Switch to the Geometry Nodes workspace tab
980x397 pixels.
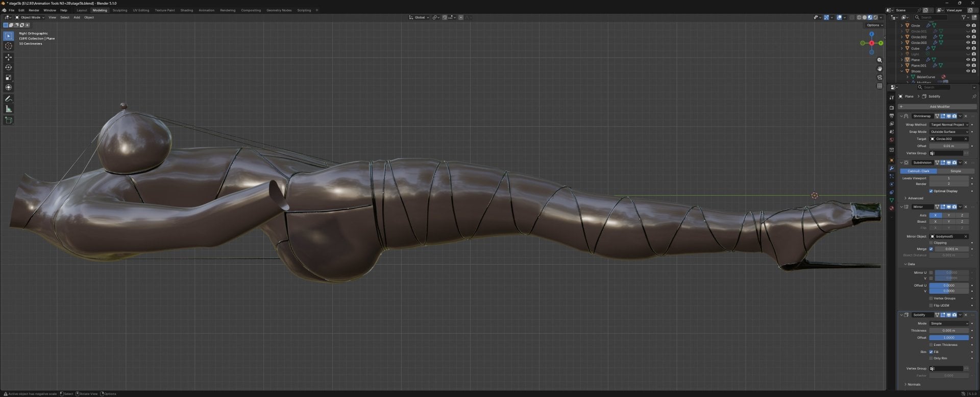click(x=279, y=10)
